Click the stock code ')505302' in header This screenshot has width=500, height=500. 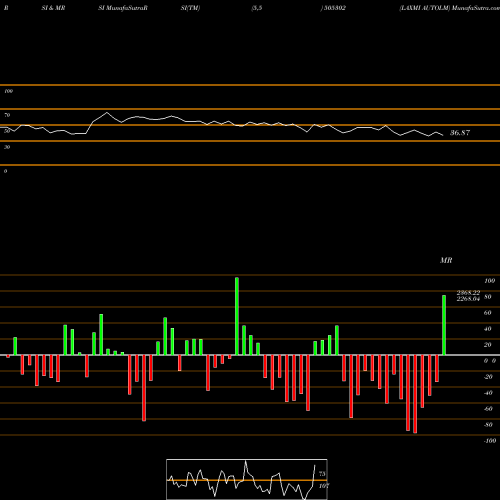click(x=333, y=8)
